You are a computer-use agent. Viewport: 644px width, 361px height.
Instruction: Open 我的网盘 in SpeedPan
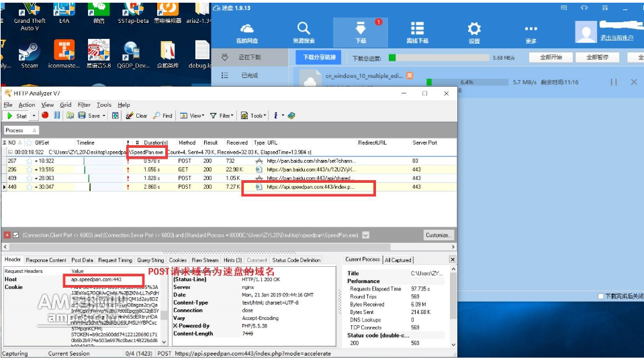click(247, 33)
